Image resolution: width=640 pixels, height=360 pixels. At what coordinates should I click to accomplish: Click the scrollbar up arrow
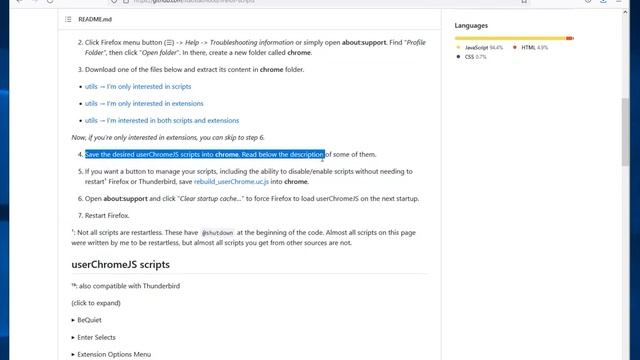tap(625, 13)
